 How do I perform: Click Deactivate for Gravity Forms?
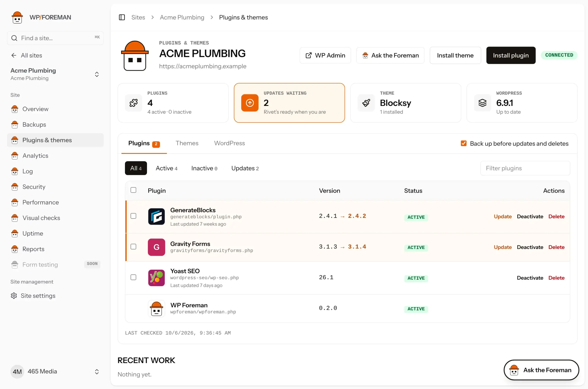(530, 247)
